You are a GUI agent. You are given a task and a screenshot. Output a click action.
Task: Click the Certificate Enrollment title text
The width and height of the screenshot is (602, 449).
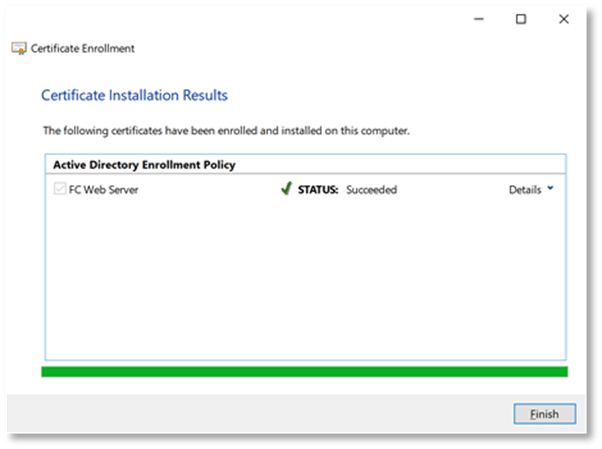pos(83,48)
